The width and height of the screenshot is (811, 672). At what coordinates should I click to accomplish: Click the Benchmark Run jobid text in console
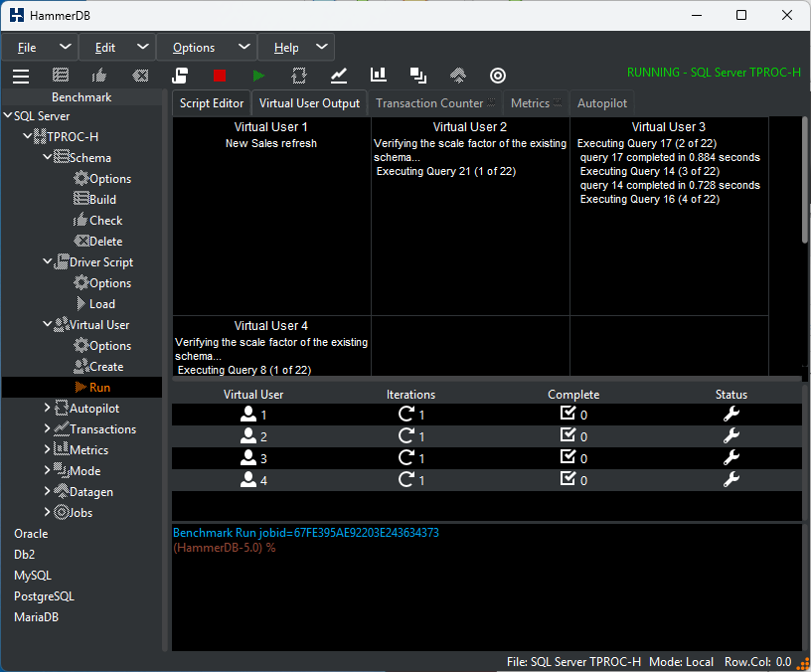306,532
